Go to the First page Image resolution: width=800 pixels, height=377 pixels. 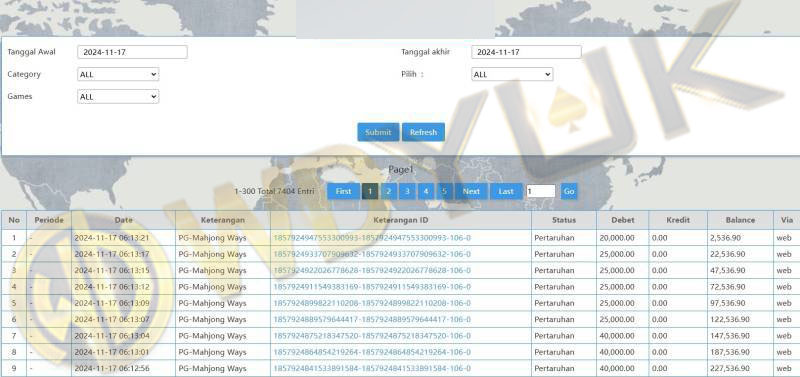[343, 191]
